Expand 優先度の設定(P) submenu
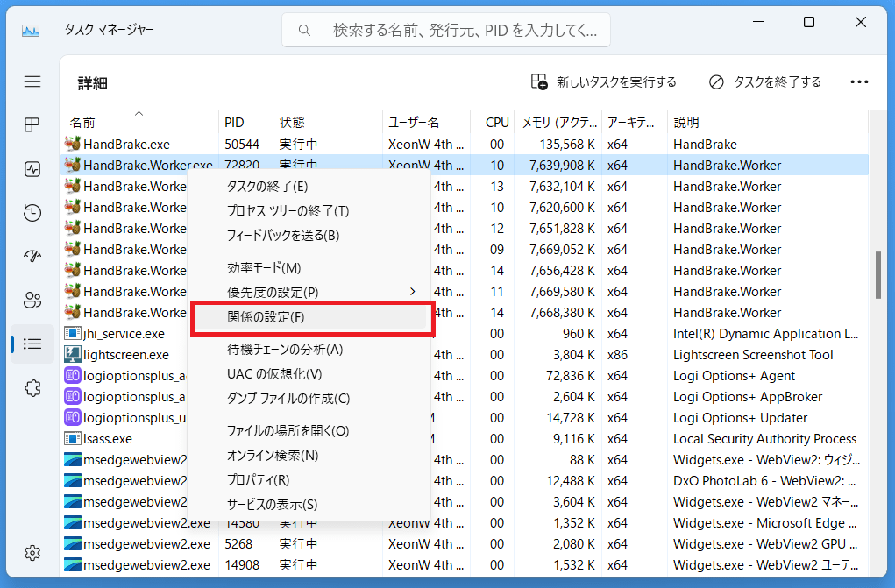The width and height of the screenshot is (895, 588). pyautogui.click(x=309, y=293)
